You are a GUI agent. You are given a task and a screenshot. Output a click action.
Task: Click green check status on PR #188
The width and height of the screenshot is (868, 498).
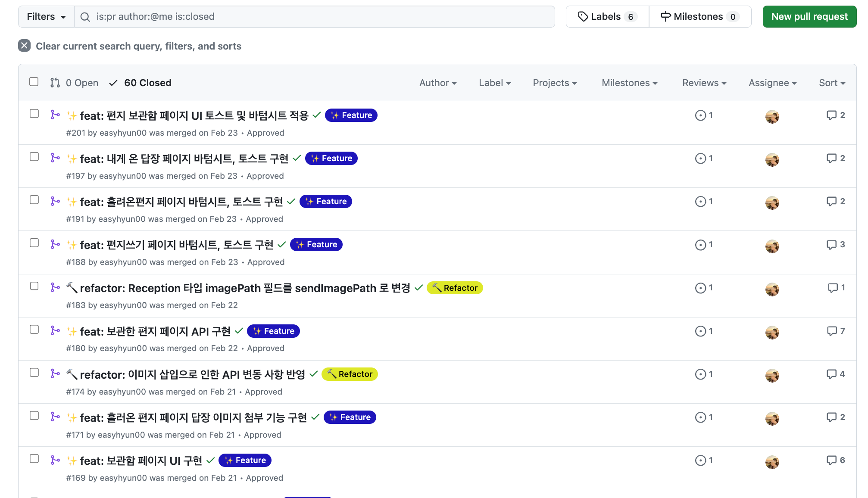click(x=282, y=244)
